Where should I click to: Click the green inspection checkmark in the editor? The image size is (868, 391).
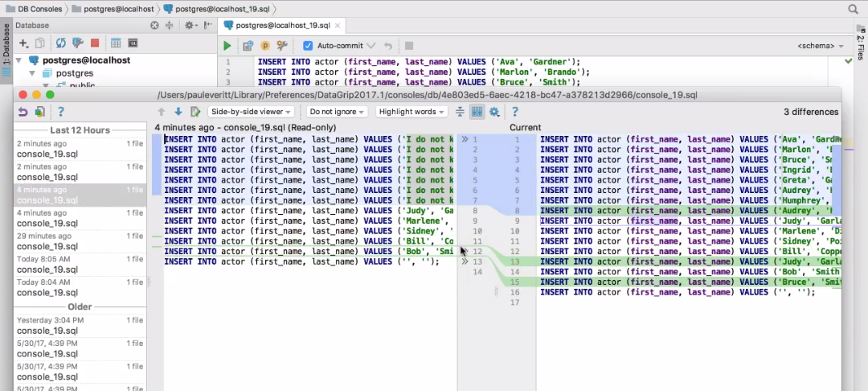849,61
